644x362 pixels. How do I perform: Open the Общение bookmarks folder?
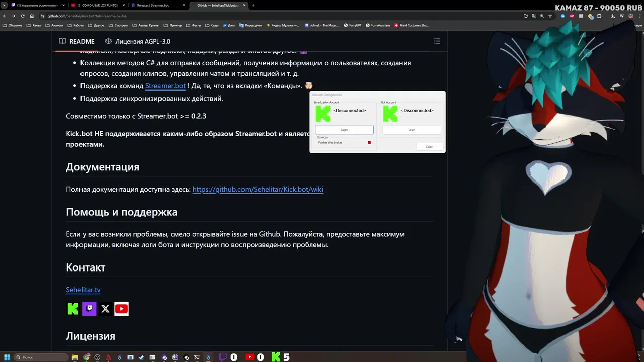coord(12,25)
